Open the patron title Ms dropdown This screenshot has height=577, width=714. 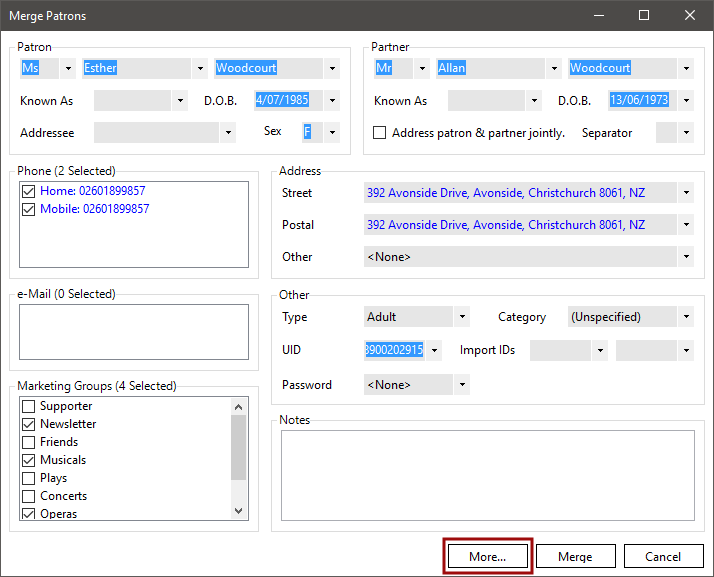[x=68, y=69]
